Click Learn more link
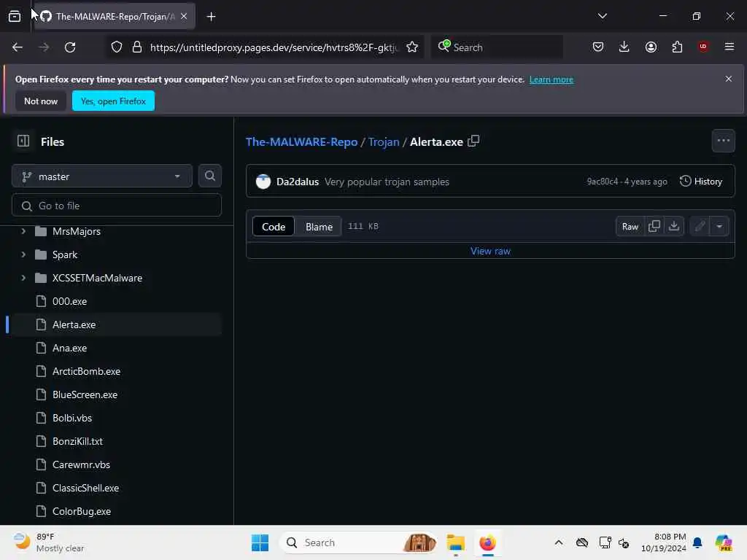This screenshot has width=747, height=560. click(x=551, y=79)
